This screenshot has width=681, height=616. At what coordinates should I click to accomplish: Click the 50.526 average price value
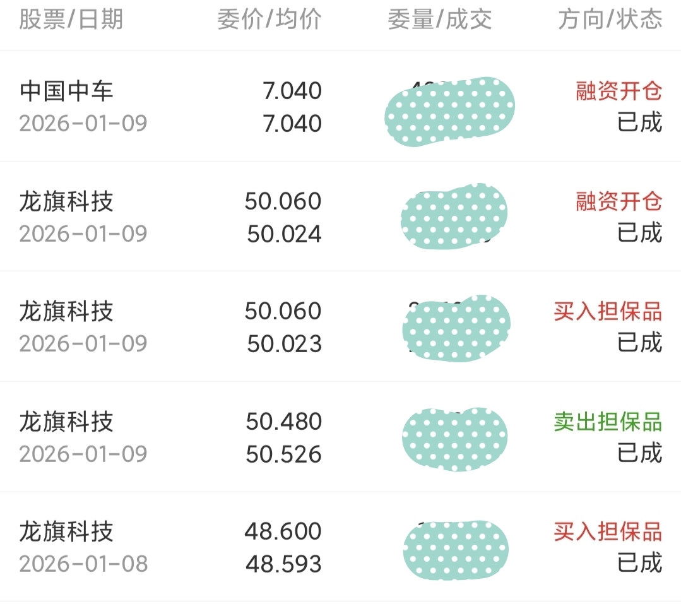[283, 454]
